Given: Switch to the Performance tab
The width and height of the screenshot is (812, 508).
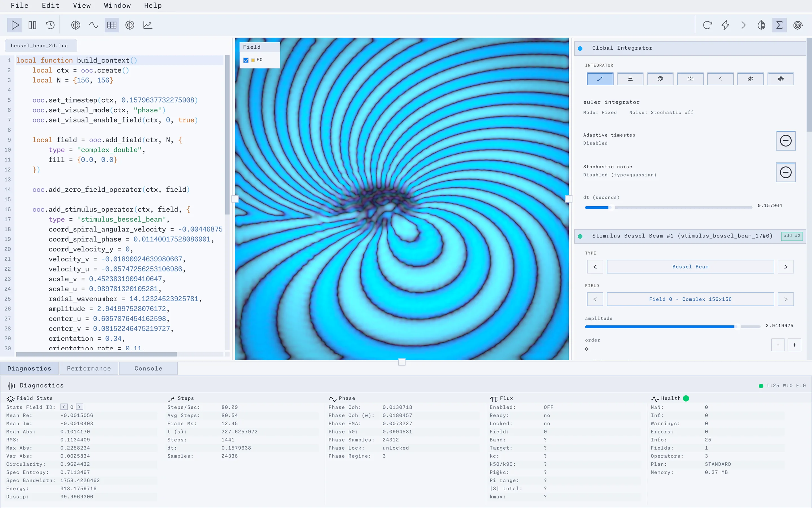Looking at the screenshot, I should (89, 368).
